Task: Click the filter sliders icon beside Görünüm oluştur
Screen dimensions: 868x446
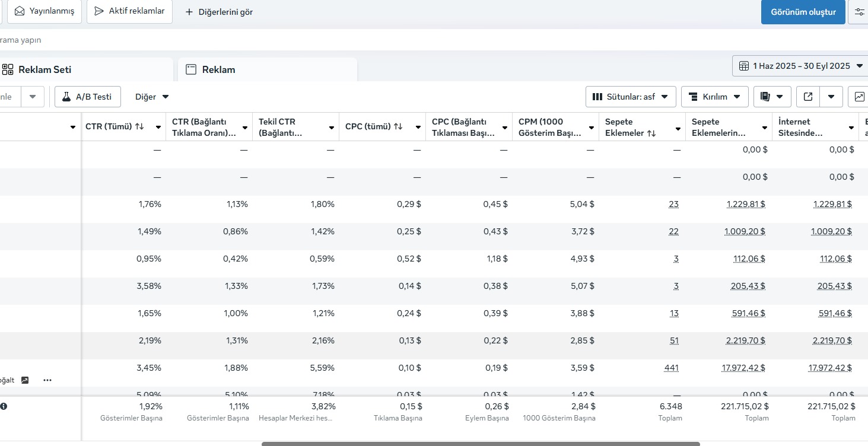Action: [859, 12]
